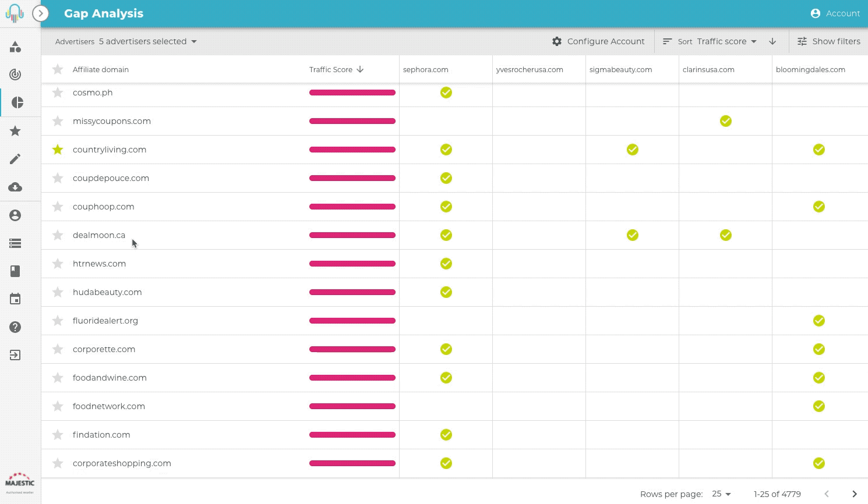Click the pencil edit sidebar icon
868x504 pixels.
pos(15,159)
